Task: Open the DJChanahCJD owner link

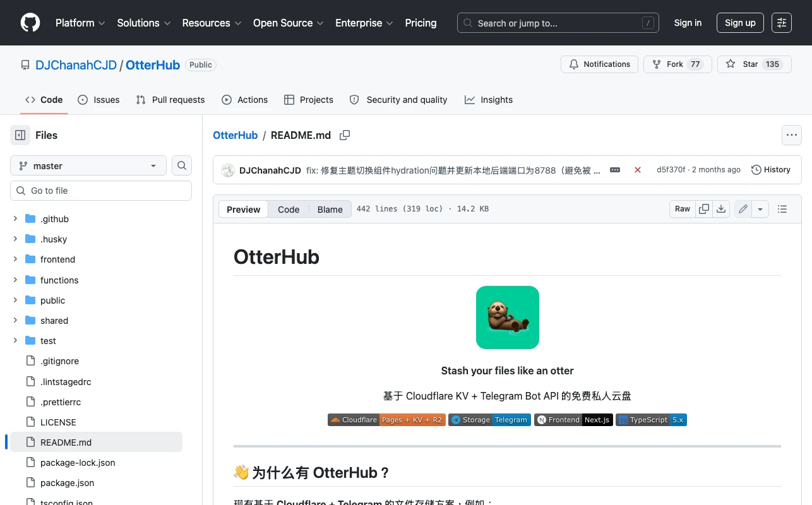Action: tap(76, 65)
